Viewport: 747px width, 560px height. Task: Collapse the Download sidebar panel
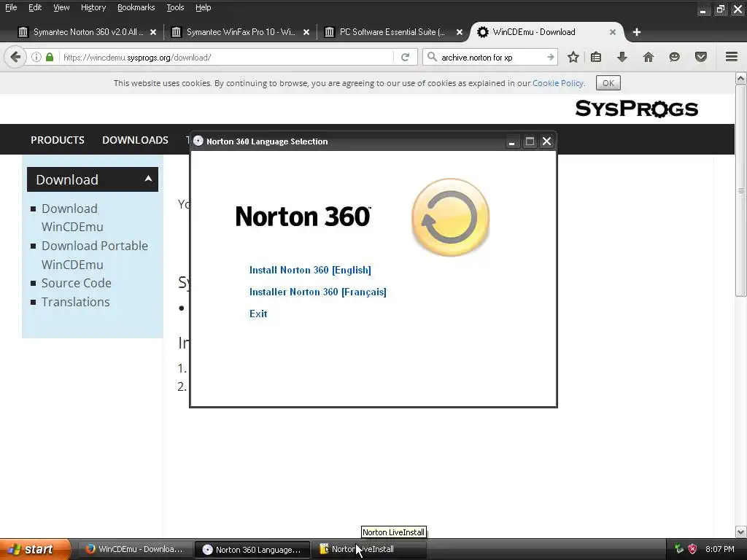coord(148,179)
